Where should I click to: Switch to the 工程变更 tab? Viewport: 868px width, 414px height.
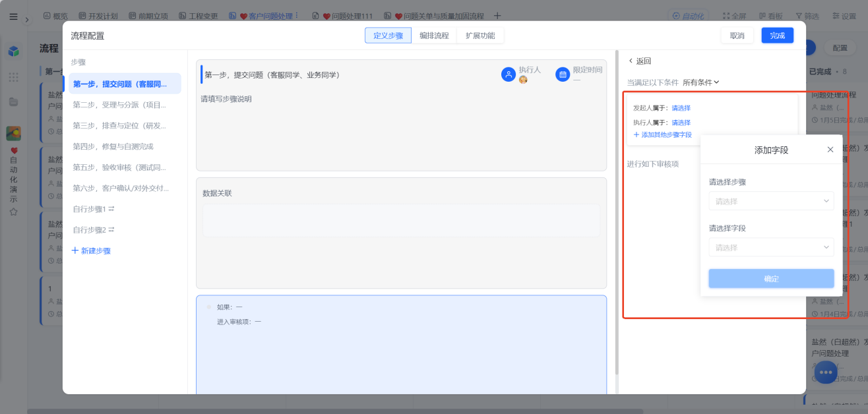tap(199, 16)
